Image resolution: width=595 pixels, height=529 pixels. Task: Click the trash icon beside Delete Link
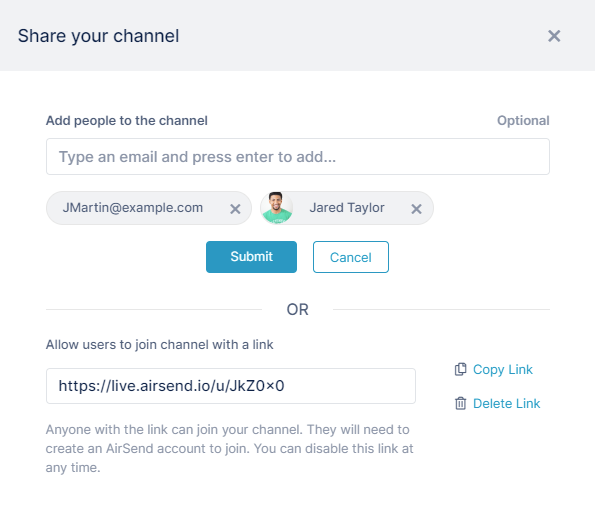click(x=460, y=403)
